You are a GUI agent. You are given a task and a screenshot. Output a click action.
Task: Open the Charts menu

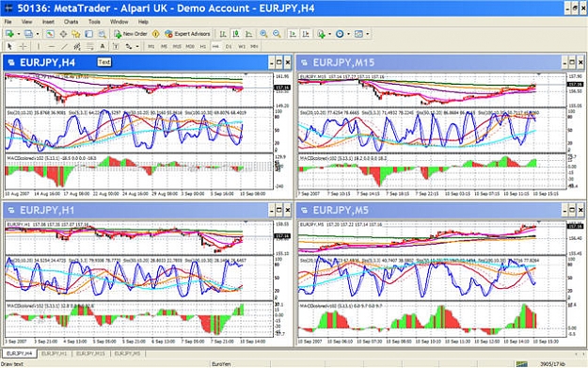71,22
